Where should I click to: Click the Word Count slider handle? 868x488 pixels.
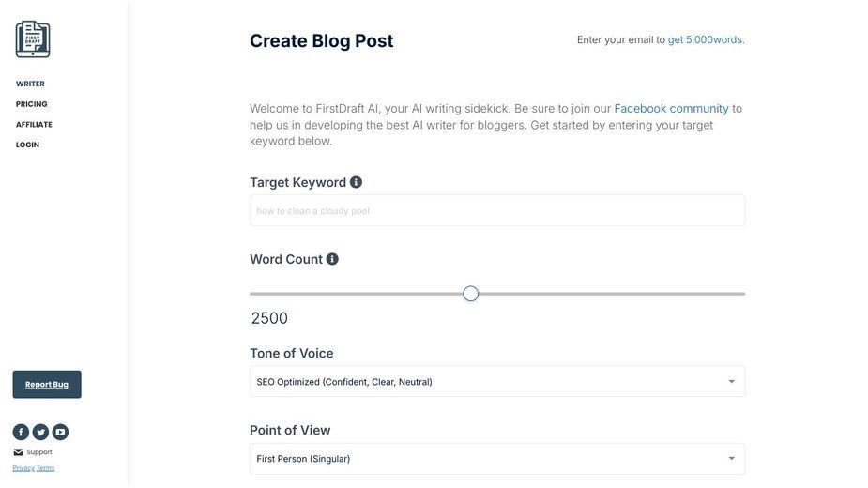point(470,294)
